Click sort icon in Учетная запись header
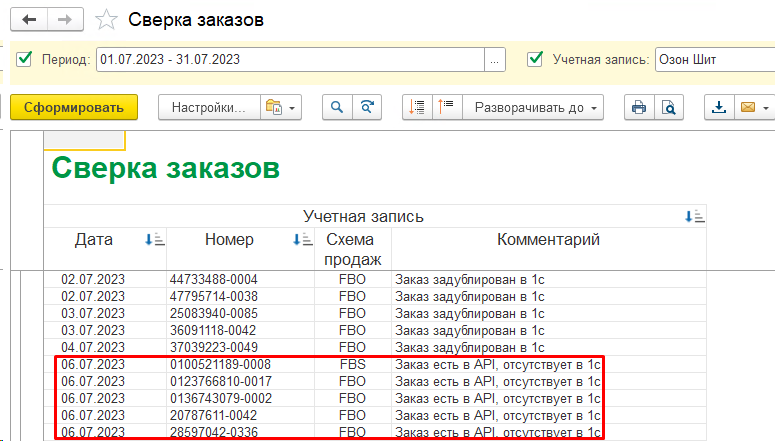 [x=694, y=217]
